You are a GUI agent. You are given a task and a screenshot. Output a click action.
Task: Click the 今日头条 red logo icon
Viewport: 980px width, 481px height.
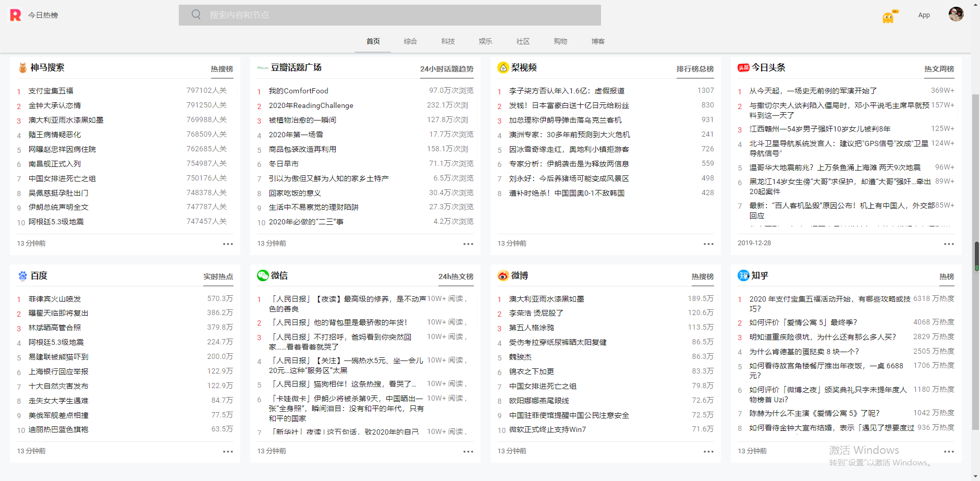click(743, 67)
